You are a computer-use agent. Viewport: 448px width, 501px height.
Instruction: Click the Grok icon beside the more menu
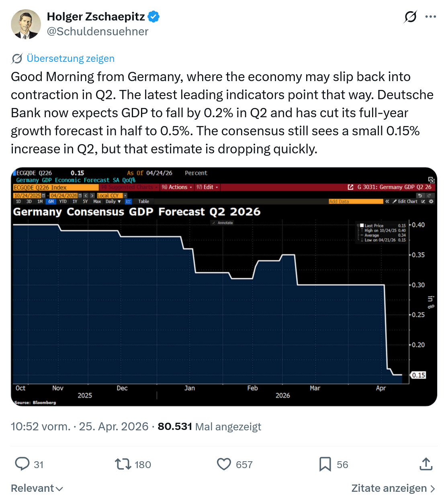point(410,17)
